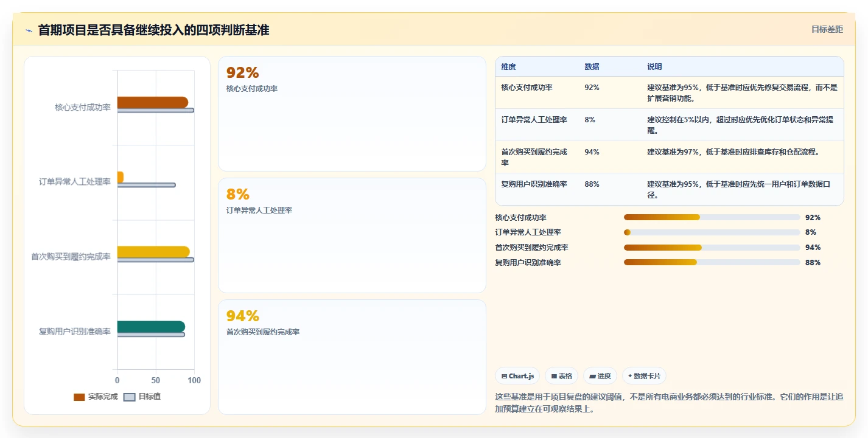
Task: Click the blue icon before the panel title
Action: click(x=29, y=30)
